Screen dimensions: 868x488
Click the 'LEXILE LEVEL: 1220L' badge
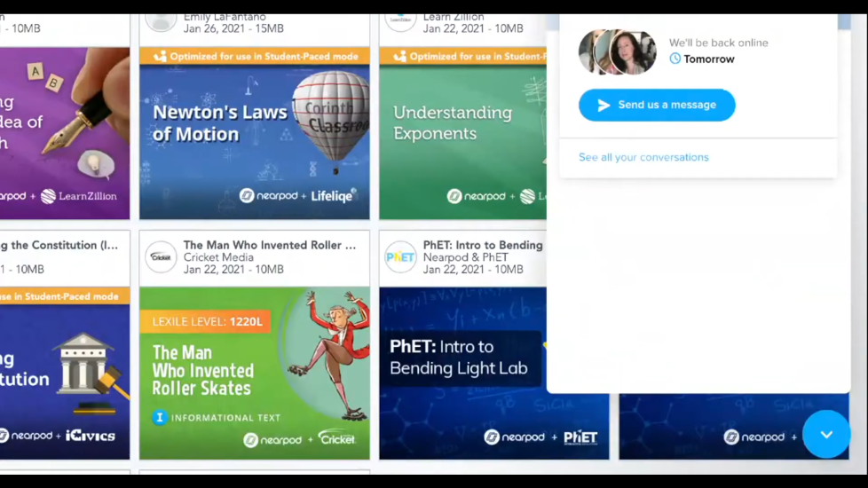coord(205,321)
